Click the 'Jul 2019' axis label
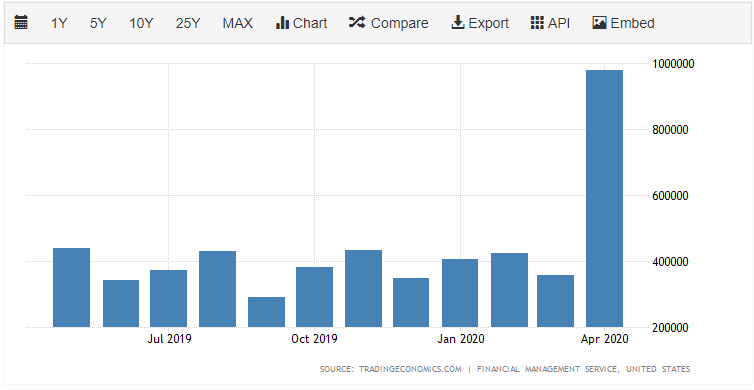This screenshot has width=754, height=390. [x=169, y=339]
